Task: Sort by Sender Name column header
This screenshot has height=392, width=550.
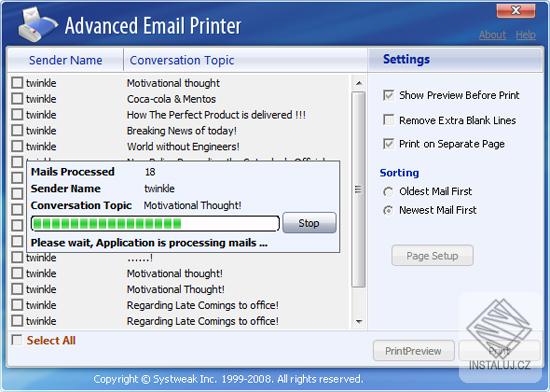Action: (66, 60)
